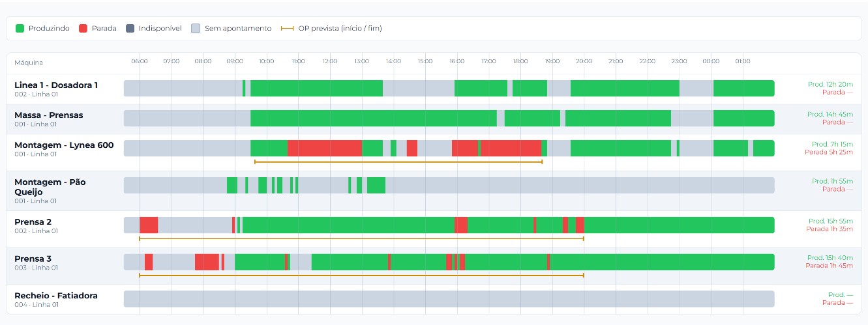Click 003 · Linha 01 under Prensa 3

(x=36, y=268)
